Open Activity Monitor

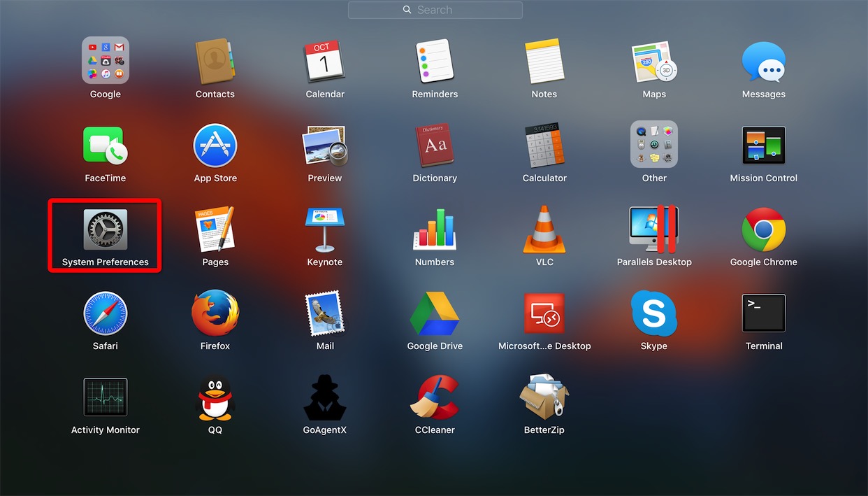pyautogui.click(x=106, y=397)
